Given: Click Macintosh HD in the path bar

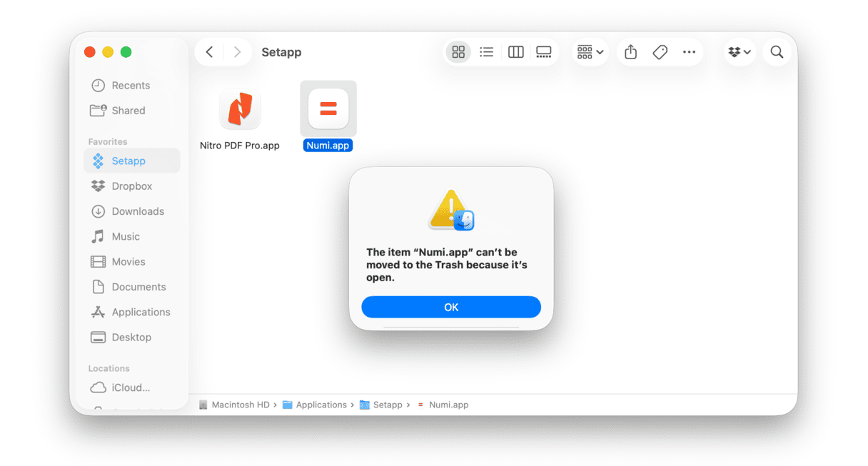Looking at the screenshot, I should pyautogui.click(x=234, y=405).
